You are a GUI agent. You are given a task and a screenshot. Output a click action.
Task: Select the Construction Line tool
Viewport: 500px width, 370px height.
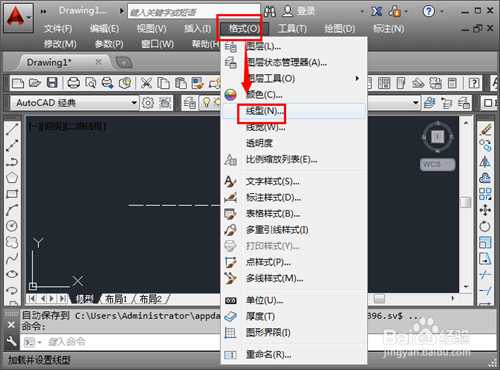[12, 145]
